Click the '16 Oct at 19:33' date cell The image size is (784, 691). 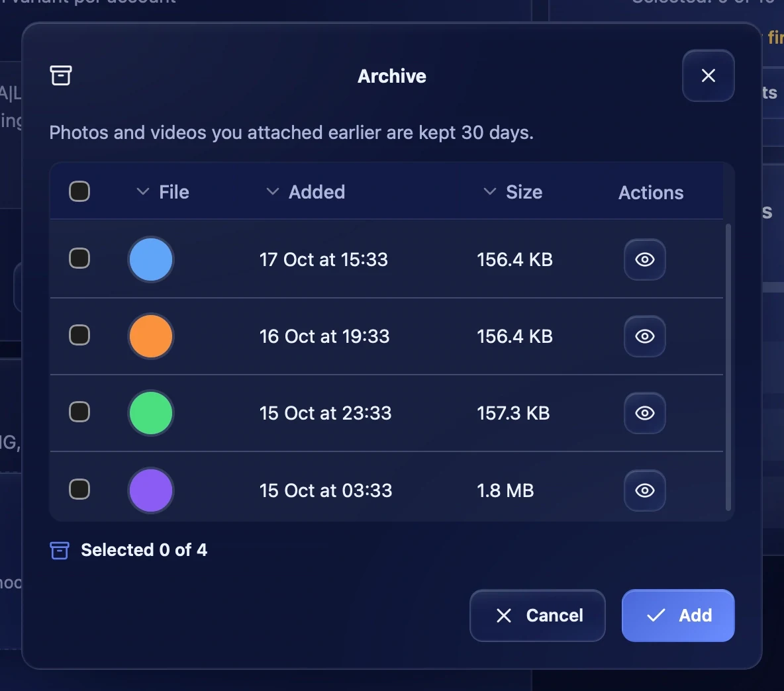[324, 337]
